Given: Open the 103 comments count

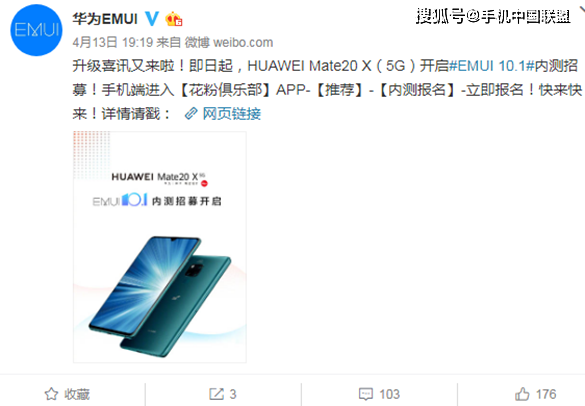Looking at the screenshot, I should point(390,394).
